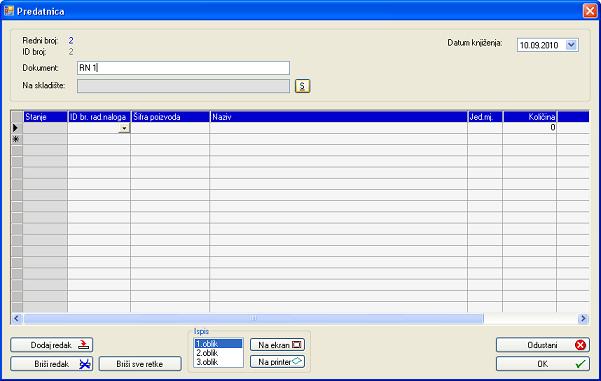Select the new row asterisk marker
This screenshot has width=601, height=381.
16,139
